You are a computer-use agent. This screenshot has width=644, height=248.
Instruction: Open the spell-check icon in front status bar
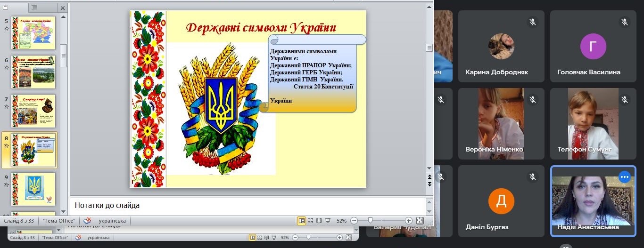88,221
